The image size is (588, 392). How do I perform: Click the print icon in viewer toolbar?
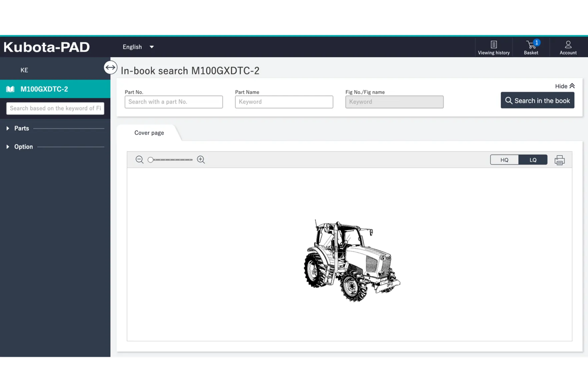(x=559, y=160)
